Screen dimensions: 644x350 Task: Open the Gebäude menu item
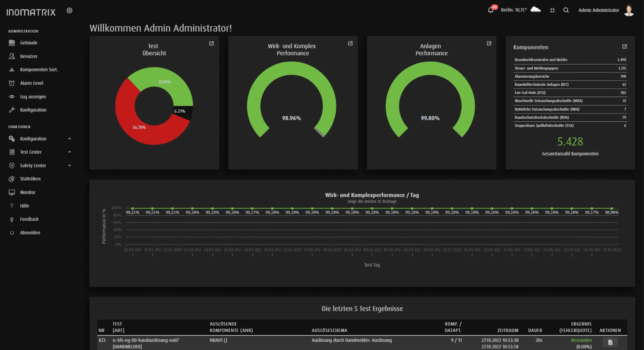[29, 43]
